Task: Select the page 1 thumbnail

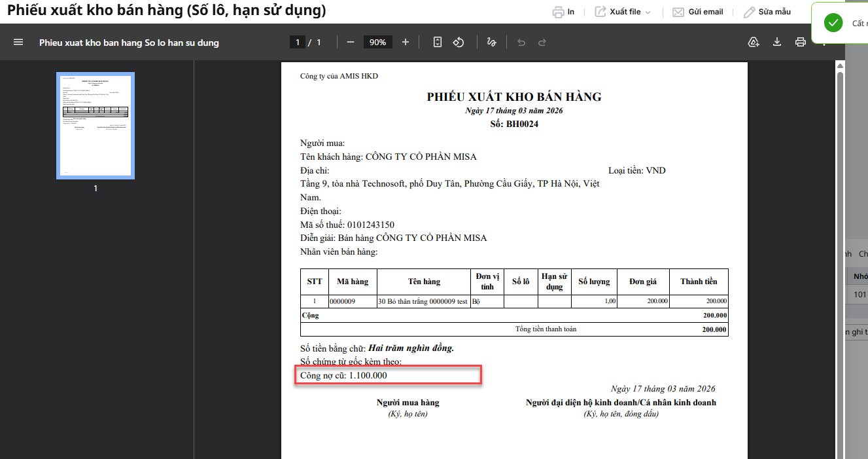Action: (x=95, y=126)
